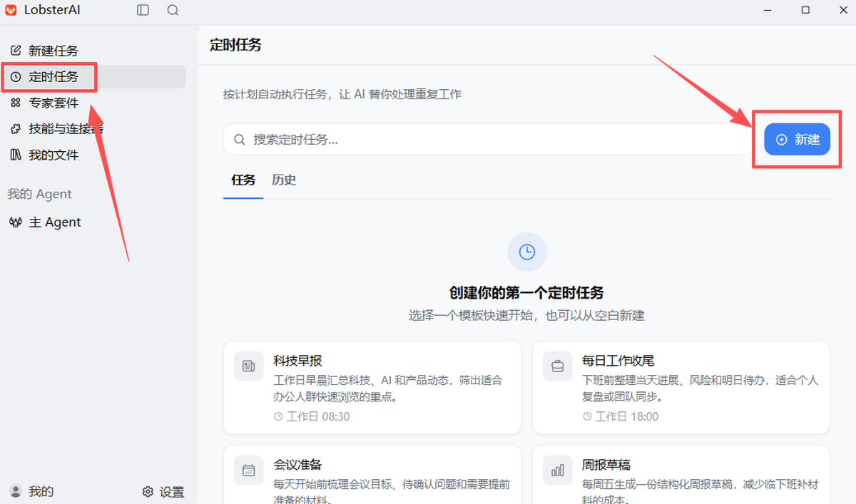Click the briefcase icon on 每日工作收尾
This screenshot has width=856, height=504.
558,366
